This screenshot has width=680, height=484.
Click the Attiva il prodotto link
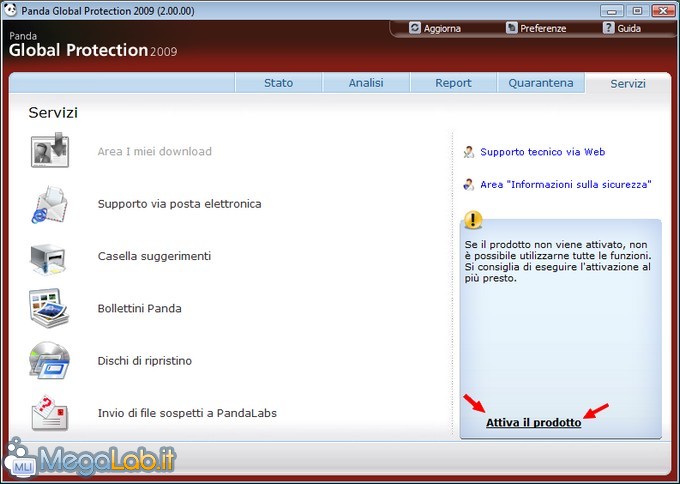[x=533, y=422]
